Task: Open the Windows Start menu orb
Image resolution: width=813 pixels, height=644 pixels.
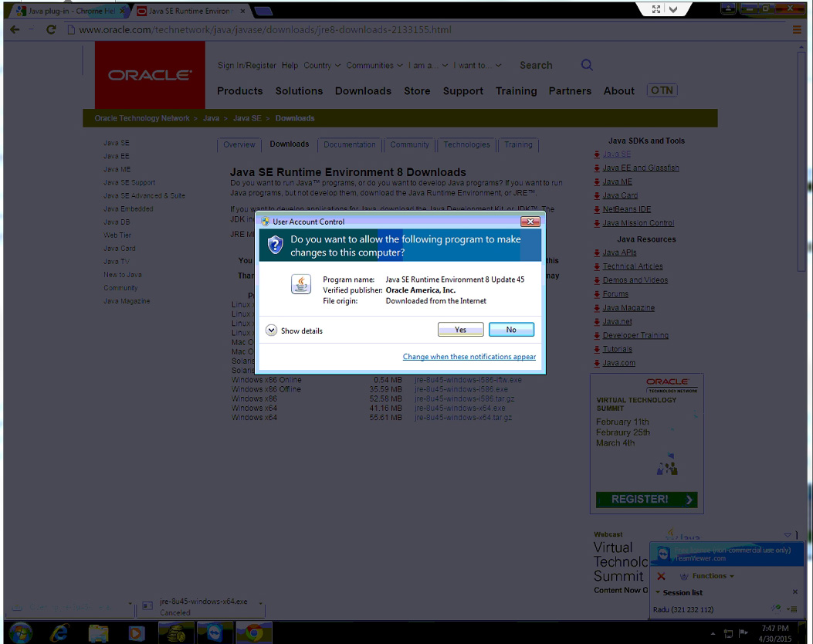Action: pyautogui.click(x=21, y=632)
